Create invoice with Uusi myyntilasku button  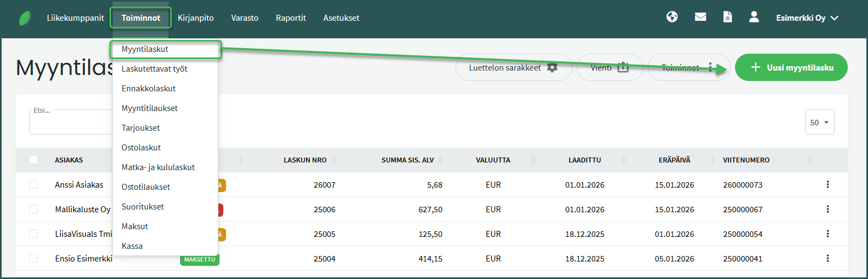(791, 68)
